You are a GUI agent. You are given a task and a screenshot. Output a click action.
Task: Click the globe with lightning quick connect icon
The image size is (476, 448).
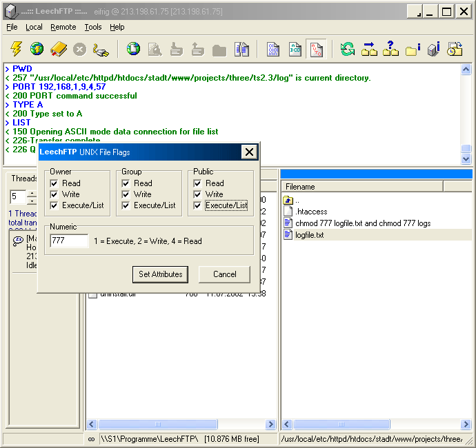[37, 49]
